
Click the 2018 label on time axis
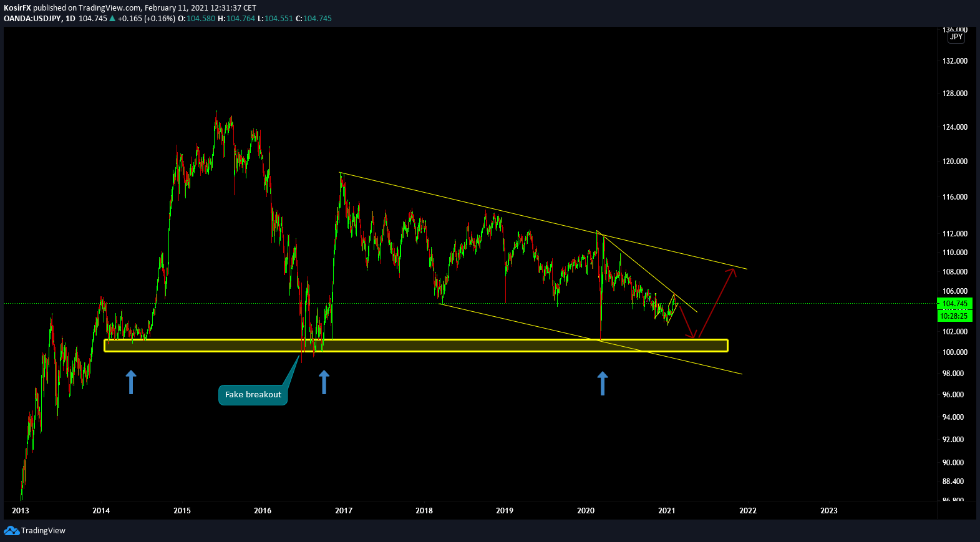pyautogui.click(x=424, y=511)
